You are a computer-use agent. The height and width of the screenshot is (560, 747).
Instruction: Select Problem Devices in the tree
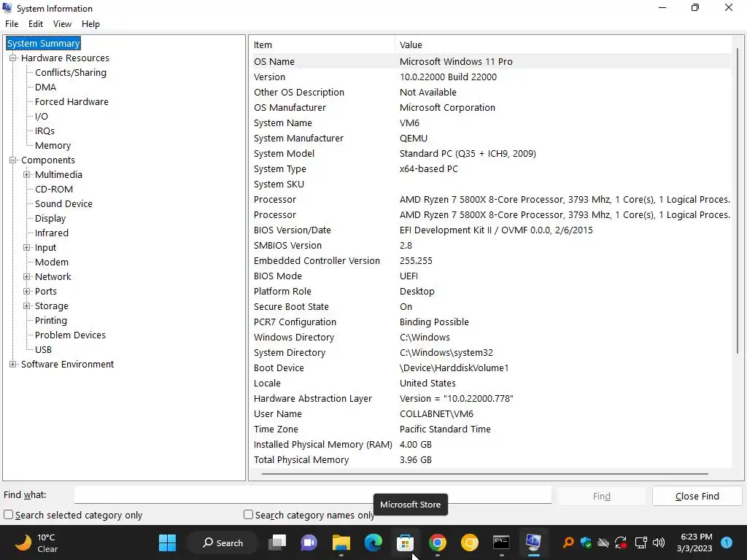tap(70, 335)
